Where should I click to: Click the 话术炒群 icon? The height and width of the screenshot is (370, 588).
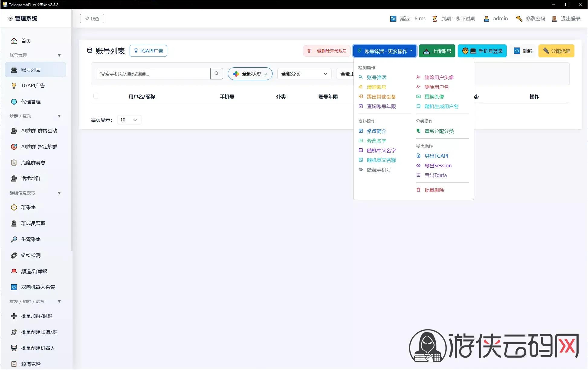pyautogui.click(x=14, y=178)
